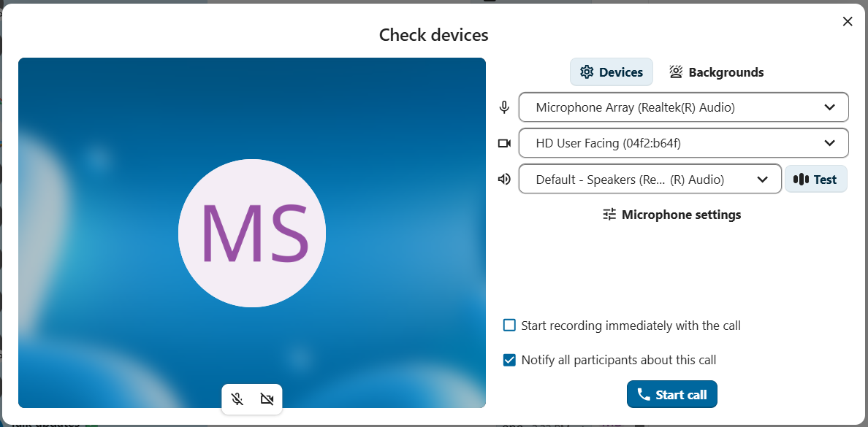Close the Check devices dialog

tap(848, 21)
